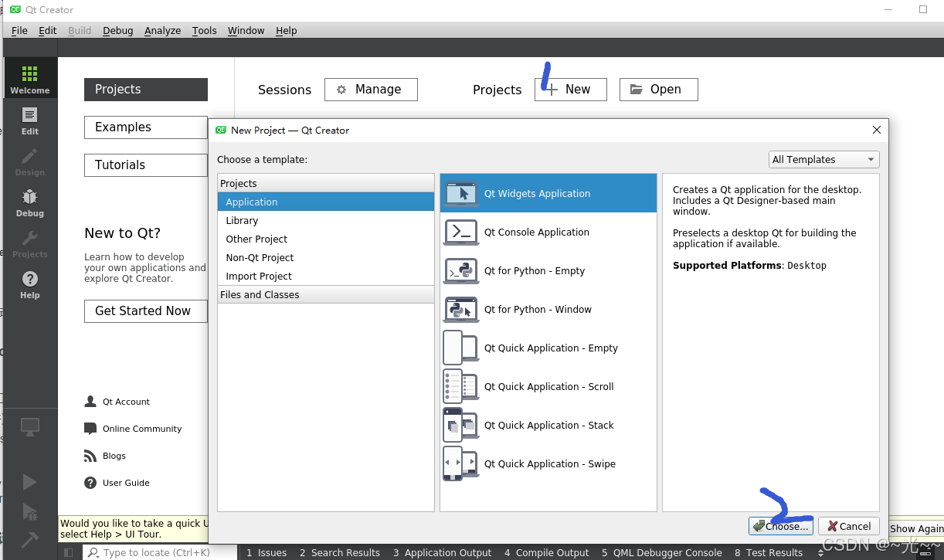
Task: Open the Application Output pane
Action: click(442, 552)
